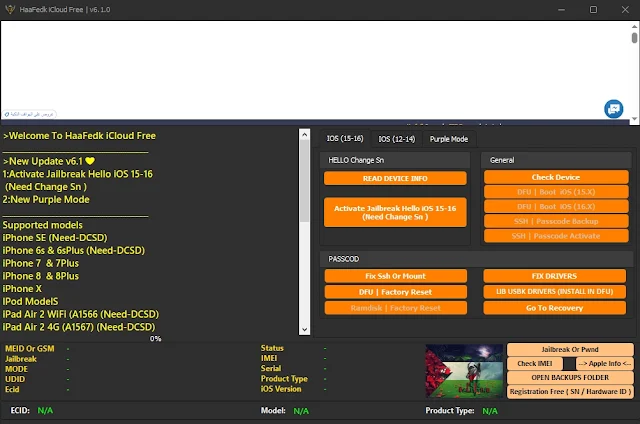This screenshot has width=640, height=424.
Task: Click the Model N/A value
Action: [301, 411]
